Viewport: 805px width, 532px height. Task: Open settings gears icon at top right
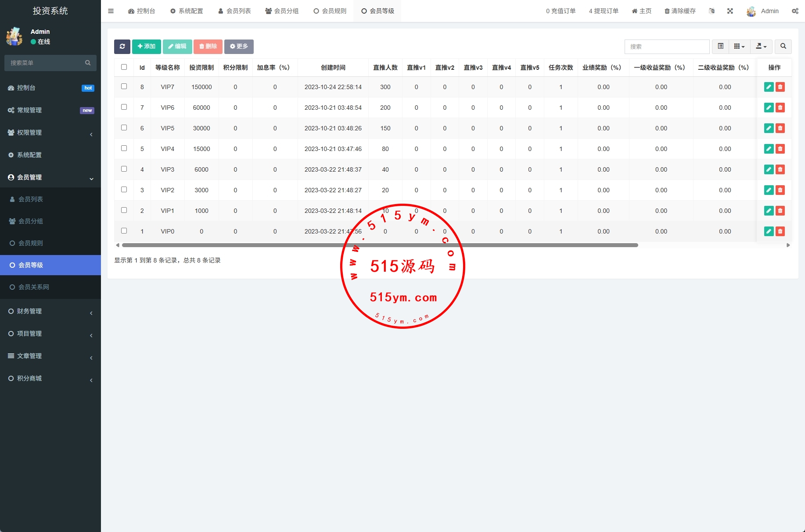click(x=795, y=11)
